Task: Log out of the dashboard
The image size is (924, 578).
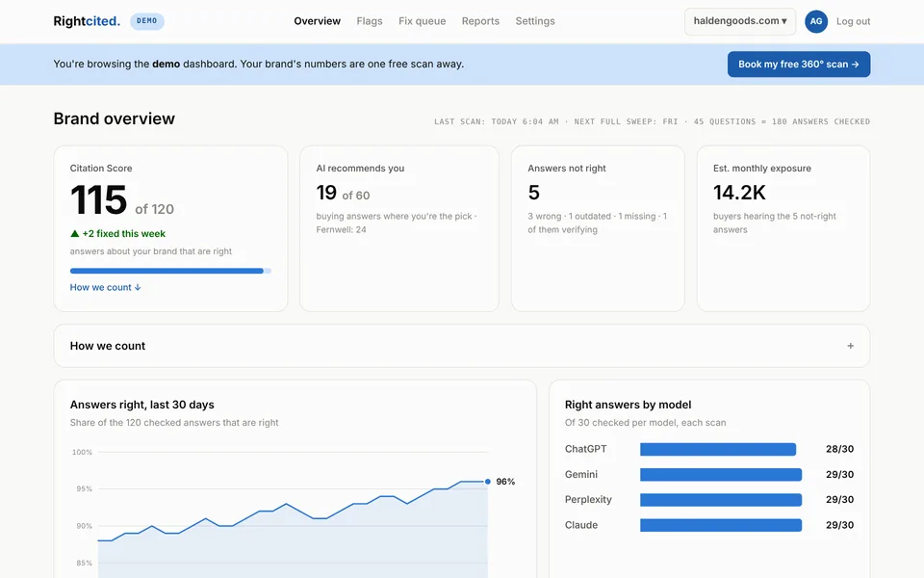Action: 853,21
